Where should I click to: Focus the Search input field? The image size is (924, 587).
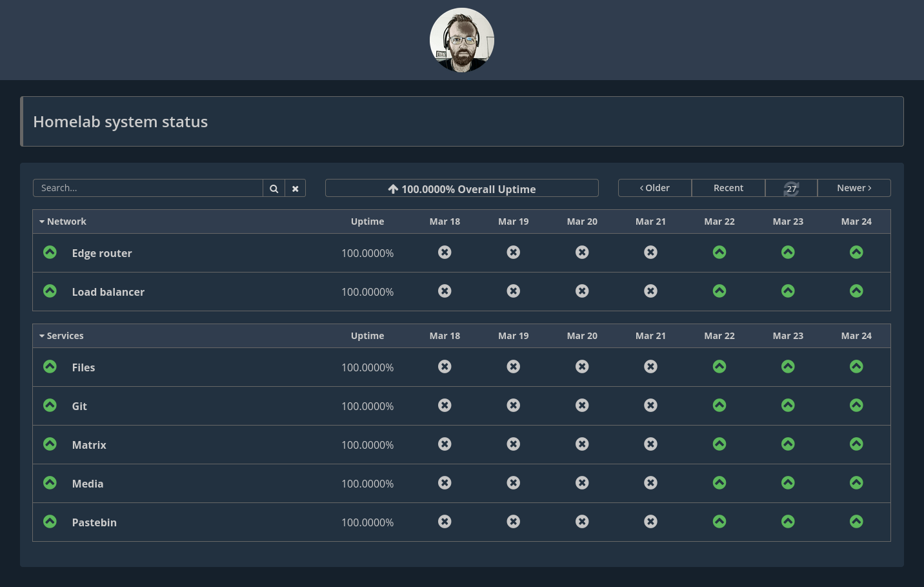point(148,188)
